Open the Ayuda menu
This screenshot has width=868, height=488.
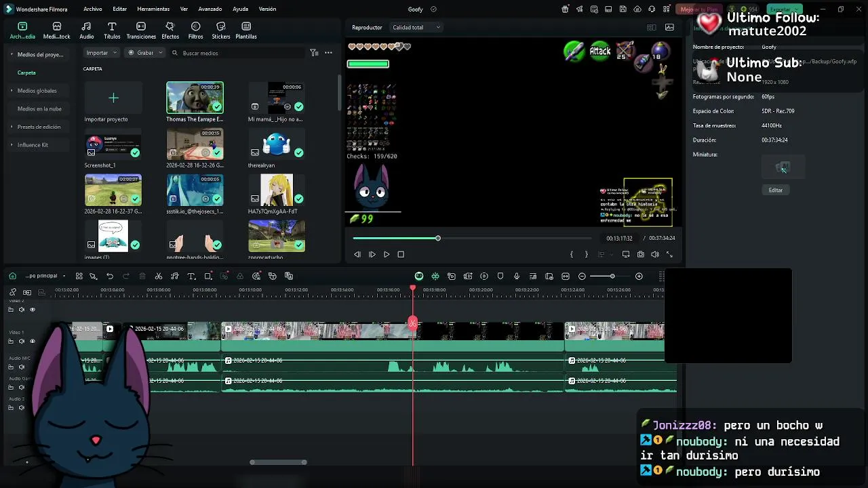(x=240, y=9)
